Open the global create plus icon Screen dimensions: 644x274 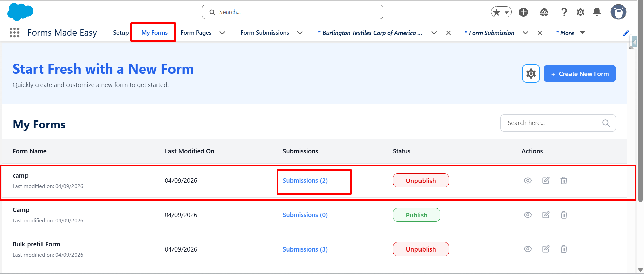click(523, 12)
